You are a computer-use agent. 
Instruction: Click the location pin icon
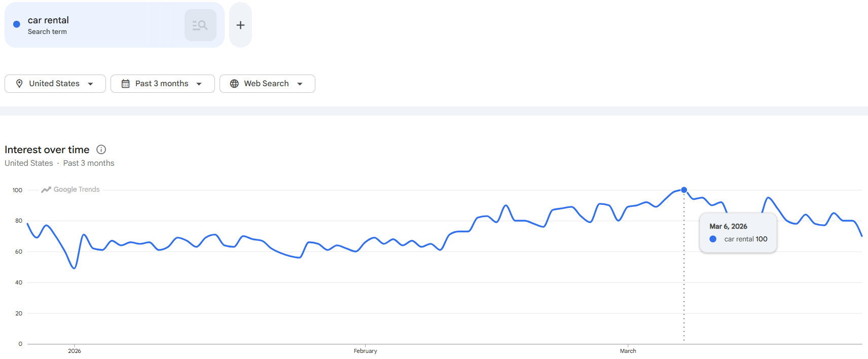[19, 84]
